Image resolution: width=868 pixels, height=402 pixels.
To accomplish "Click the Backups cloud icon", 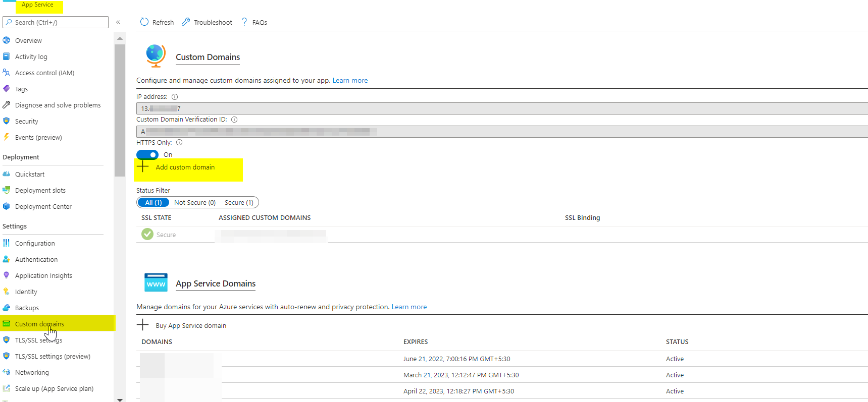I will 7,308.
